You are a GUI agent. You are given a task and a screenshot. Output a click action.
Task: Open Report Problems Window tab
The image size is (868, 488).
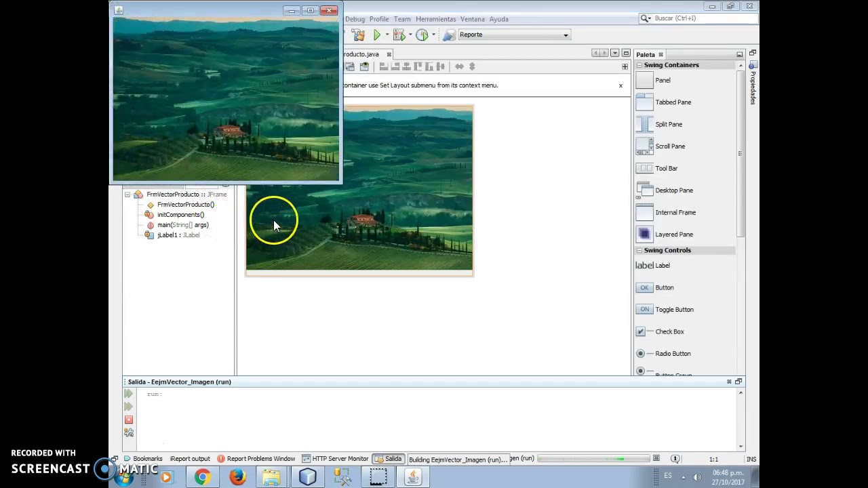pos(256,459)
